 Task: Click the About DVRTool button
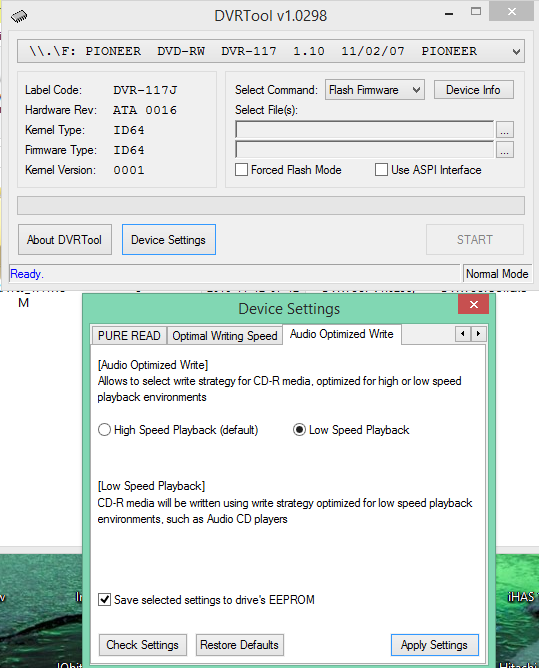(65, 240)
